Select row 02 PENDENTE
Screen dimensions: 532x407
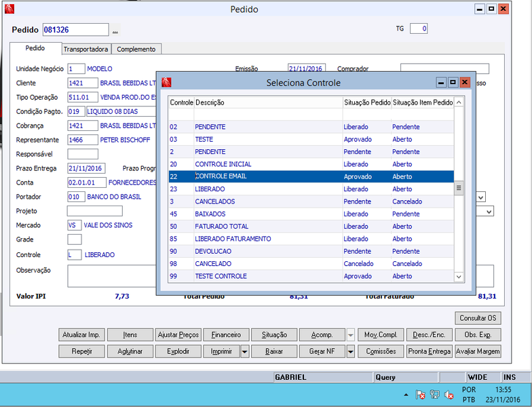tap(311, 127)
